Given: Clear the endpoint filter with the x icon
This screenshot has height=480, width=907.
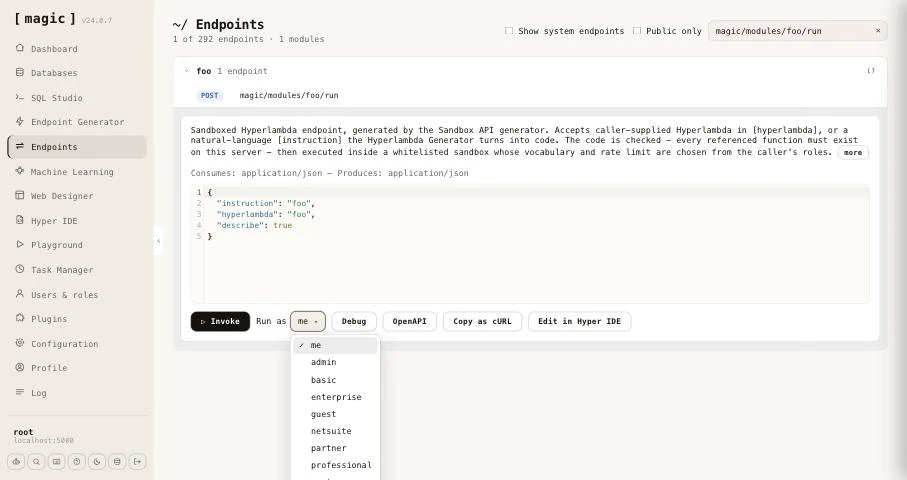Looking at the screenshot, I should coord(877,31).
